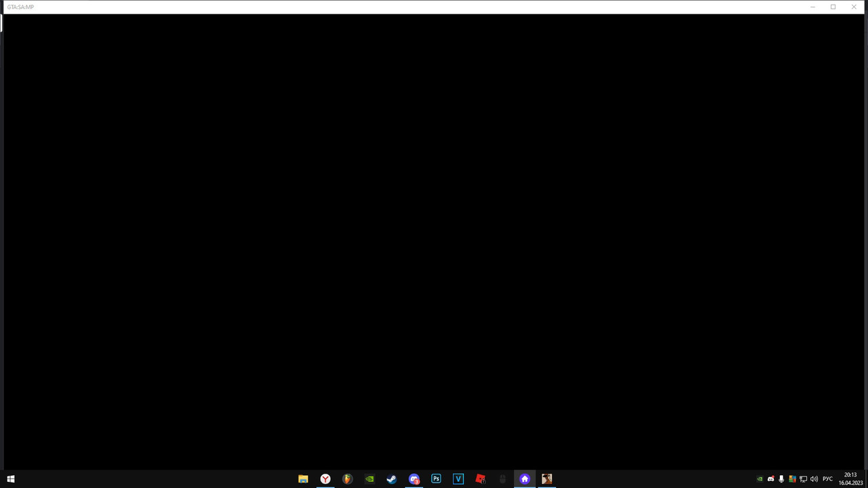Switch input language from РУС
Screen dimensions: 868x488
tap(827, 479)
